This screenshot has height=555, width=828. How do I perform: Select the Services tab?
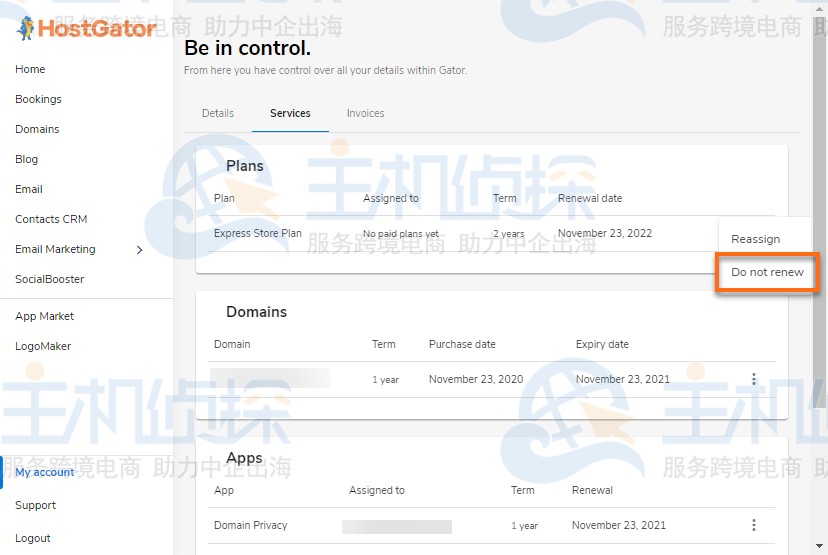[290, 114]
